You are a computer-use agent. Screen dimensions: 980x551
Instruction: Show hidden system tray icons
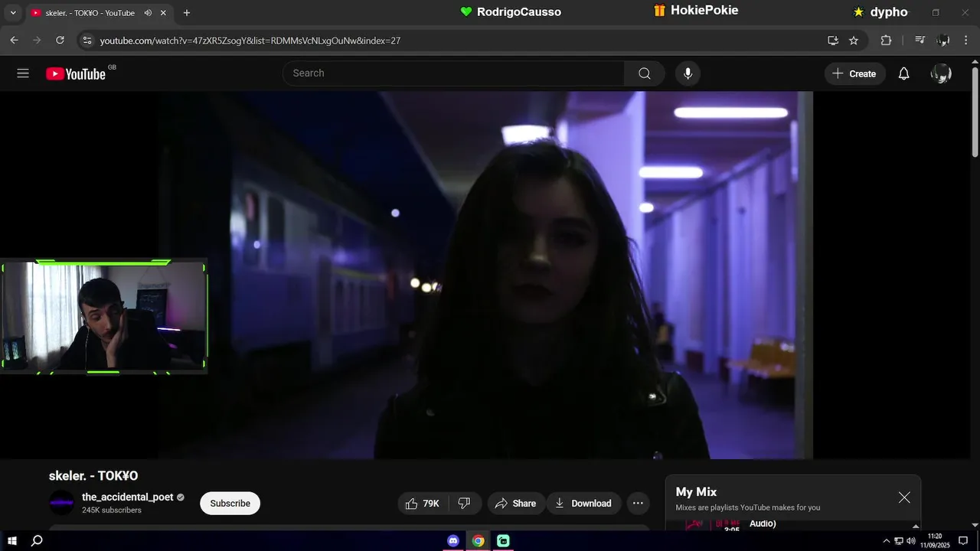click(887, 541)
